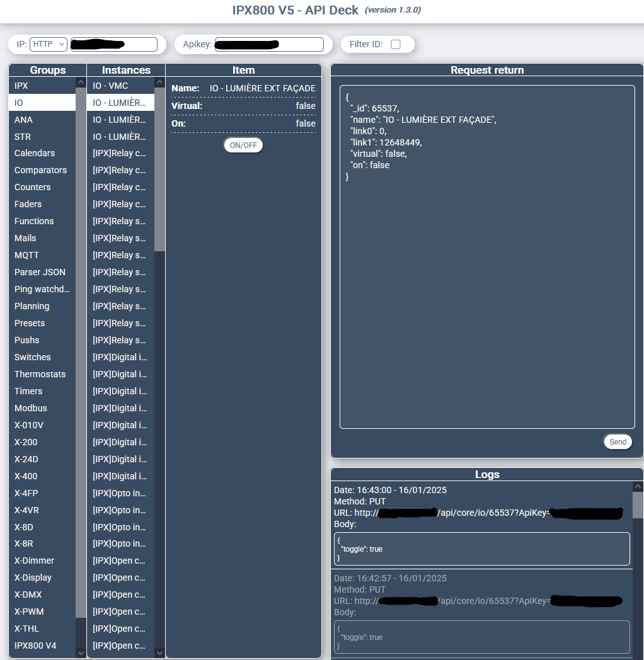Select the MQTT group
Image resolution: width=644 pixels, height=660 pixels.
pos(27,255)
